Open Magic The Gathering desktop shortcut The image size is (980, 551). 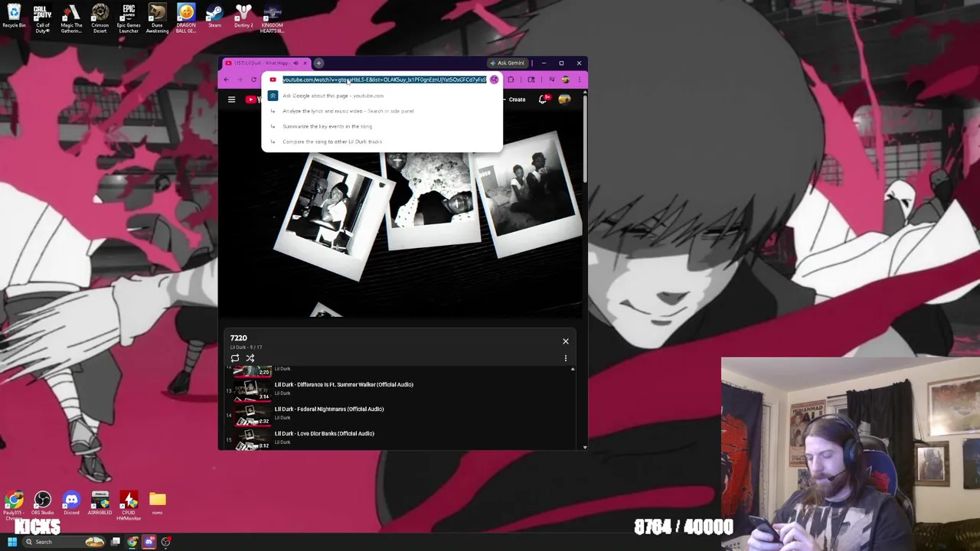pos(71,19)
